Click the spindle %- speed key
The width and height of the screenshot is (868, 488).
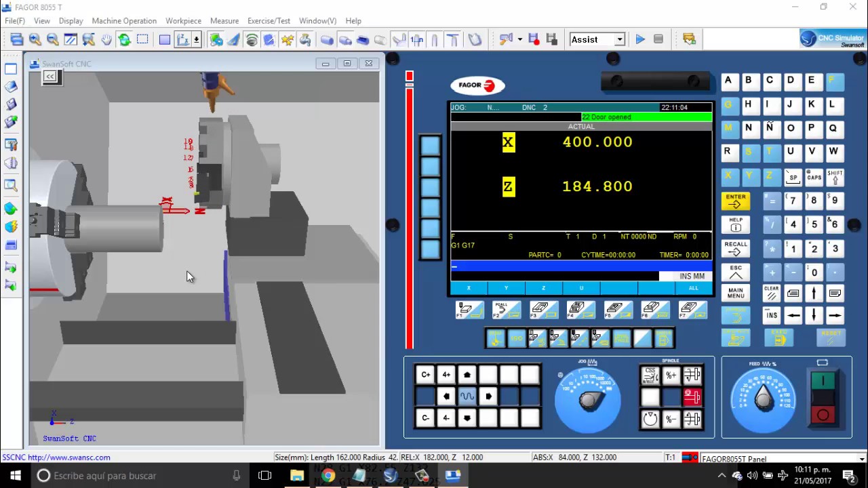(671, 420)
